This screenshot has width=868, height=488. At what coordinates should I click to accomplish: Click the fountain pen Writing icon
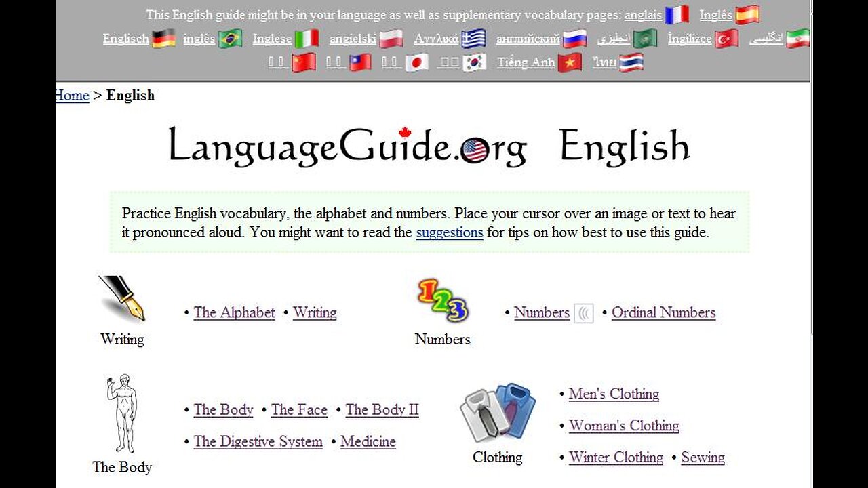122,299
